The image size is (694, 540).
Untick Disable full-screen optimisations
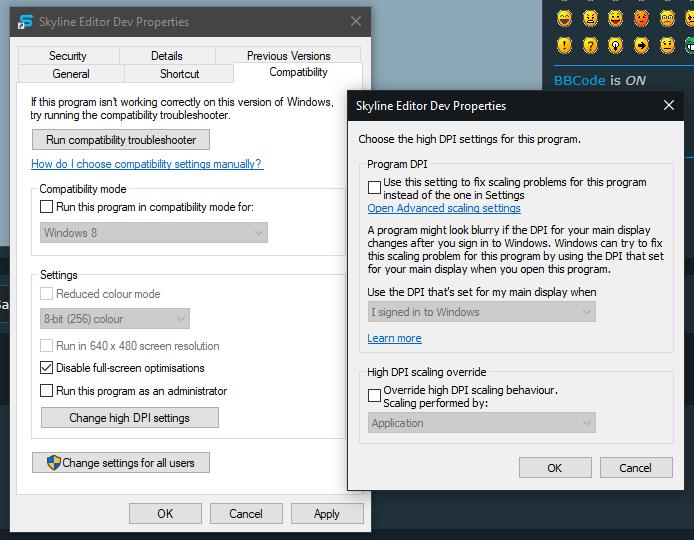[x=46, y=368]
